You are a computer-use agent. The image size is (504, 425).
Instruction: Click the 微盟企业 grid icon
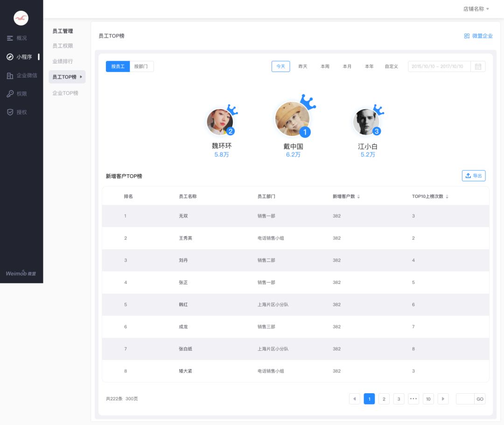[x=467, y=36]
